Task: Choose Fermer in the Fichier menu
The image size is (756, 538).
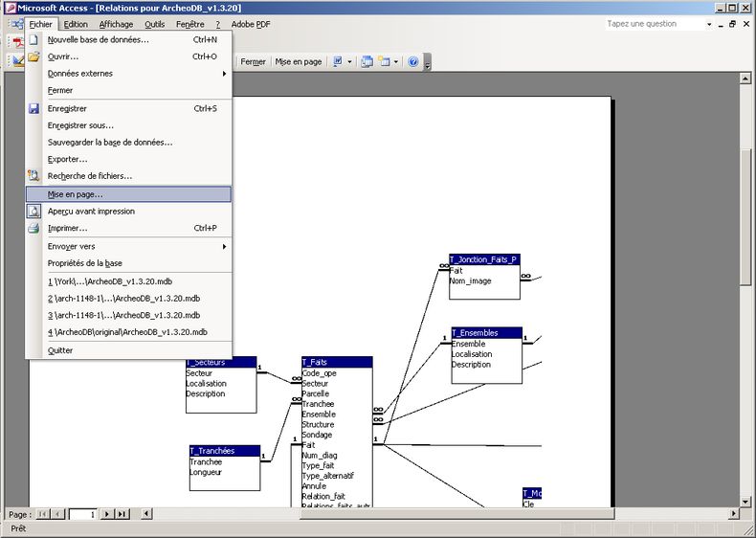Action: pyautogui.click(x=128, y=90)
